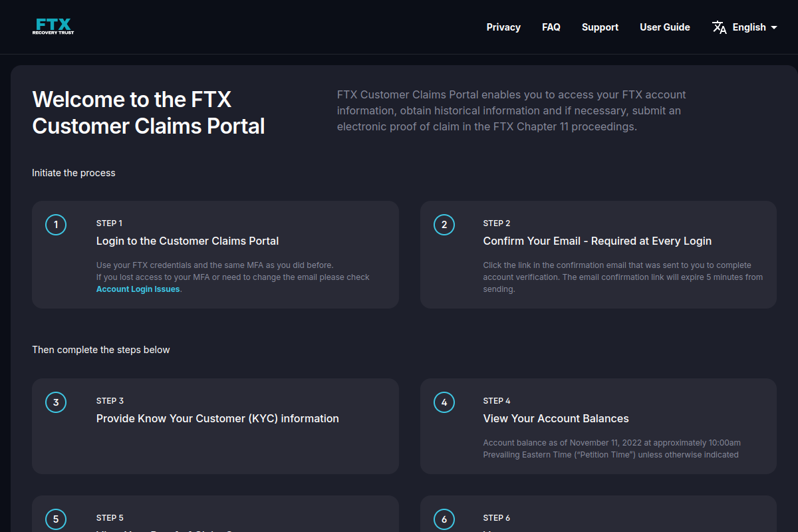Click the "View Your Account Balances" title
The height and width of the screenshot is (532, 798).
pos(556,418)
